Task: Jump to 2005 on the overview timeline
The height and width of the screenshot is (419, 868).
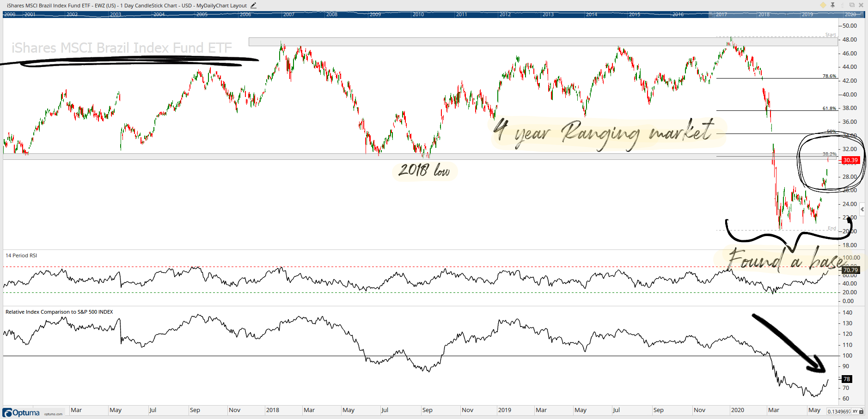Action: pos(202,14)
